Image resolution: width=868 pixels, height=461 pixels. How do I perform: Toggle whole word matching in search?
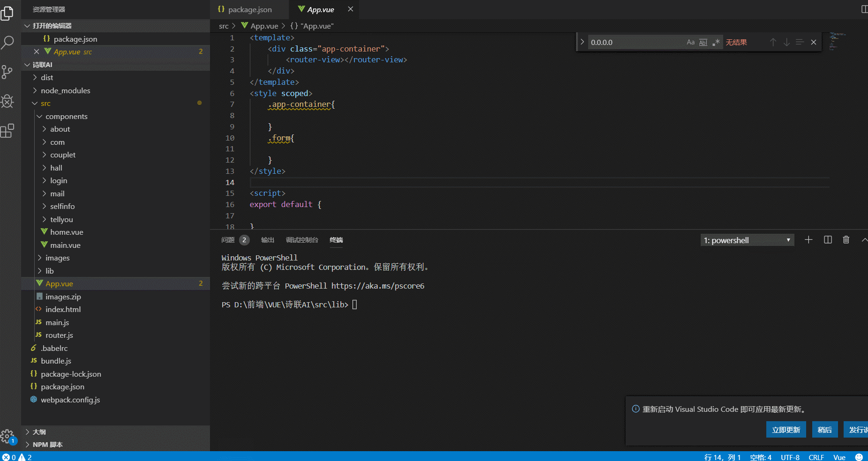click(x=703, y=42)
